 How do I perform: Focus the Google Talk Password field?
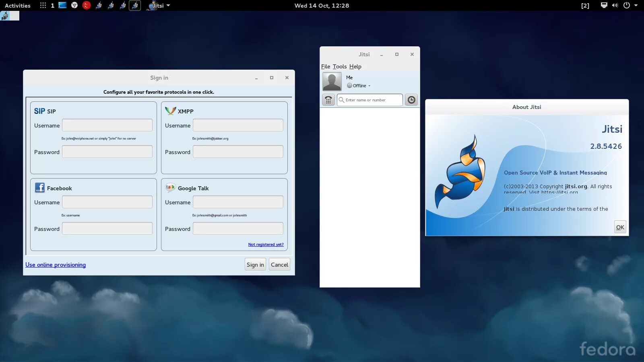(x=238, y=228)
